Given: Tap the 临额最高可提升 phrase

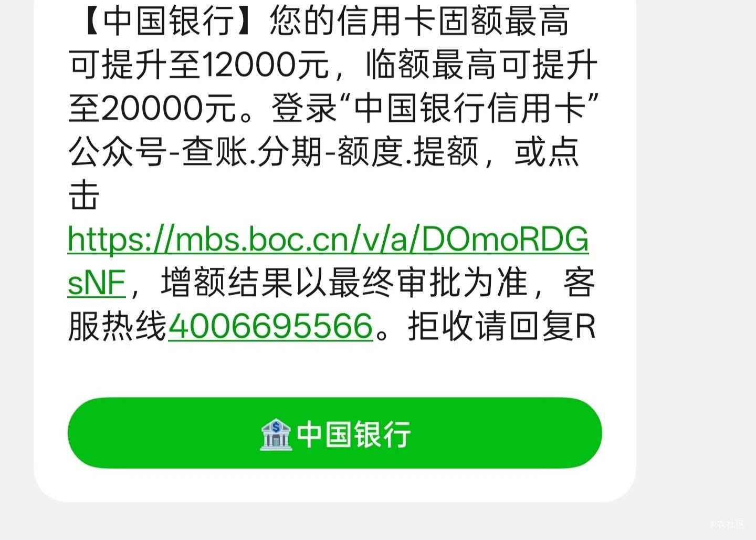Looking at the screenshot, I should [481, 65].
